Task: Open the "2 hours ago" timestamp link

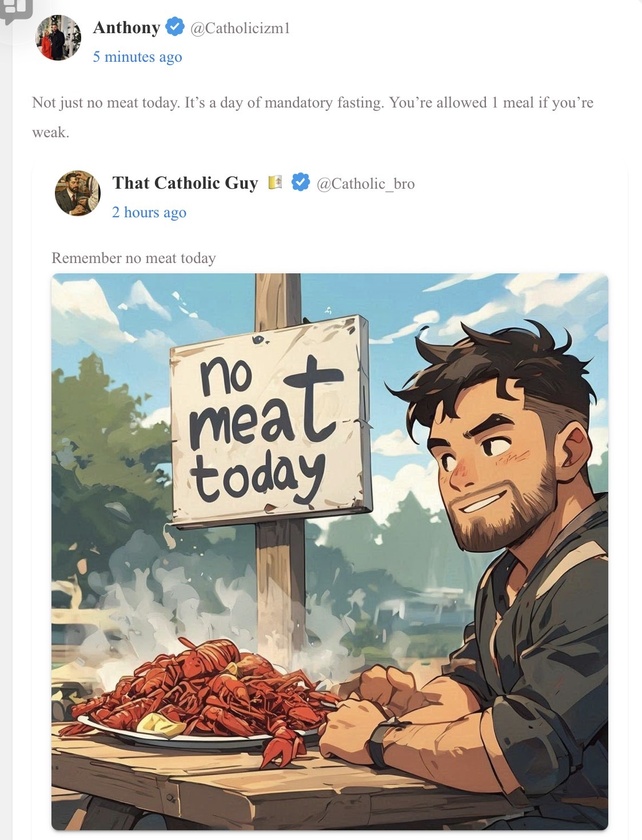Action: point(149,212)
